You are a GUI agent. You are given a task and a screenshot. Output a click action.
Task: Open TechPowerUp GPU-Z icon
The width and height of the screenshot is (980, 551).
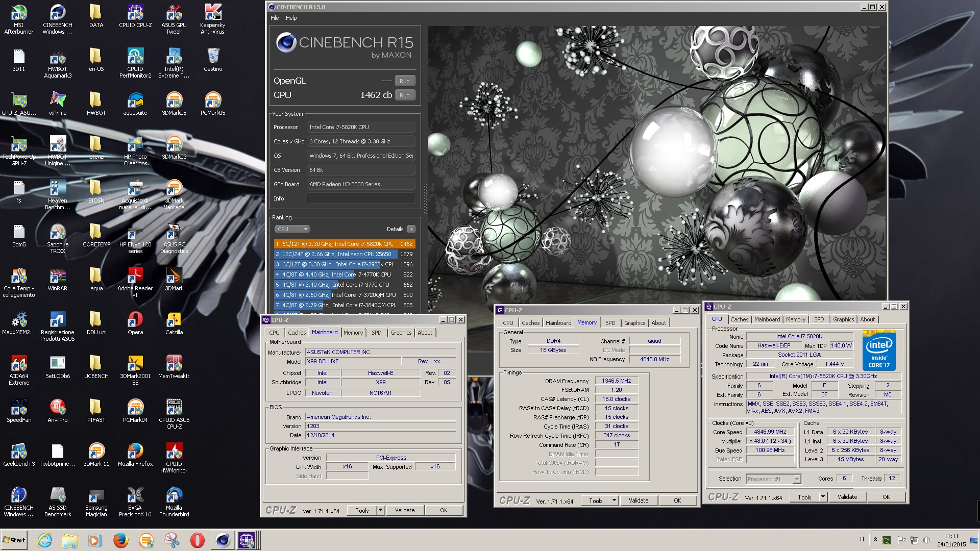[x=19, y=151]
